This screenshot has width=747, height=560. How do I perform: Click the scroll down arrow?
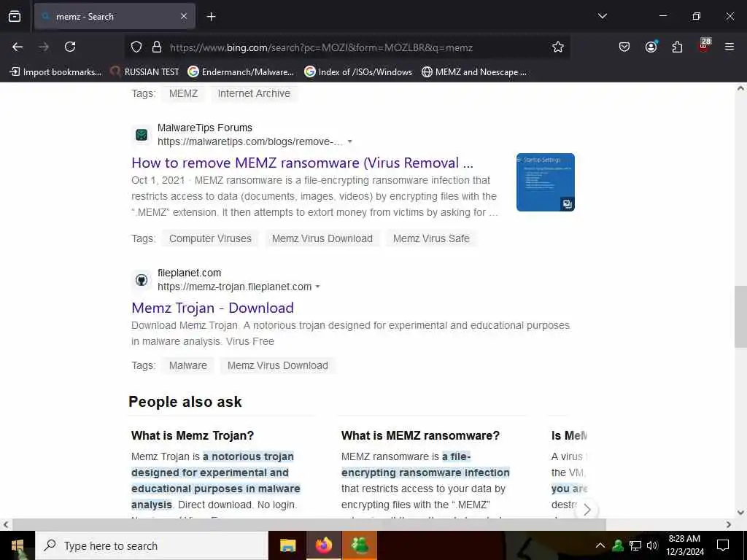click(x=740, y=513)
